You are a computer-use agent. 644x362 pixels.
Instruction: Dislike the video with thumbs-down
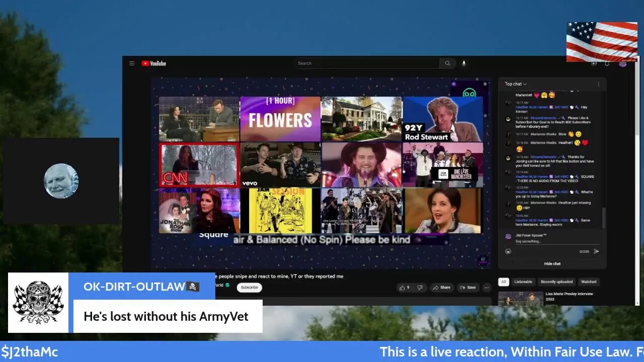(x=420, y=288)
